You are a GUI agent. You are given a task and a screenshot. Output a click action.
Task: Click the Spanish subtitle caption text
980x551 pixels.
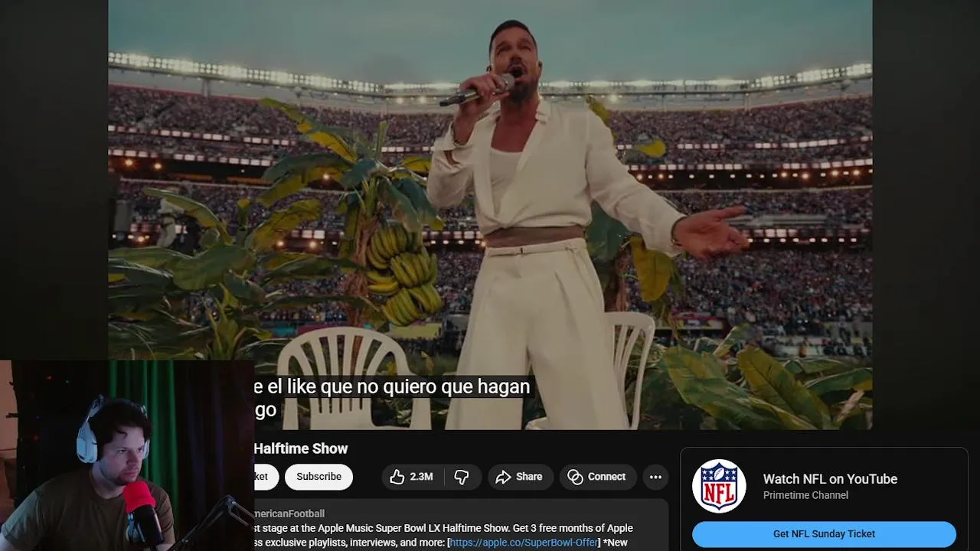pyautogui.click(x=392, y=398)
